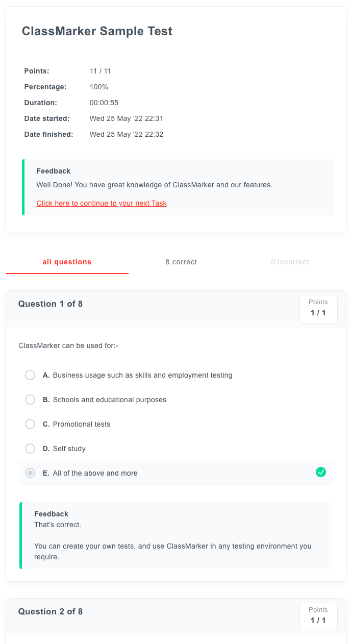Viewport: 352px width, 644px height.
Task: Click the Business usage option text
Action: [142, 375]
